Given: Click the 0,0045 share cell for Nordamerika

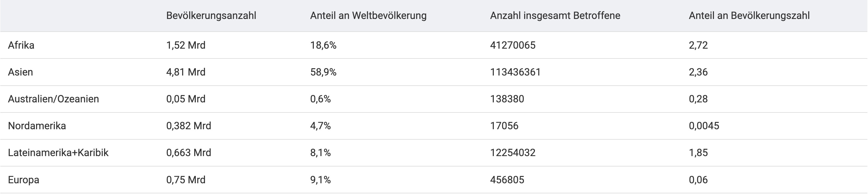Looking at the screenshot, I should coord(704,126).
